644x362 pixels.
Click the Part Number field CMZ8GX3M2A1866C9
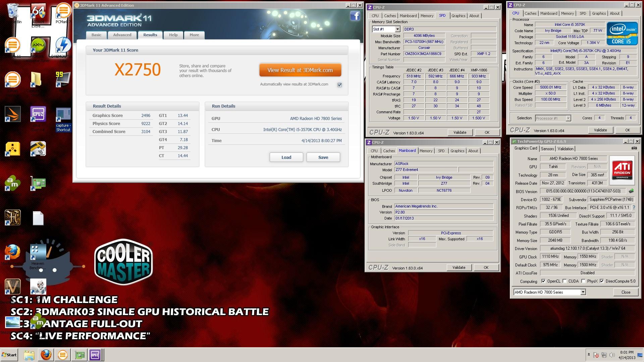point(424,54)
